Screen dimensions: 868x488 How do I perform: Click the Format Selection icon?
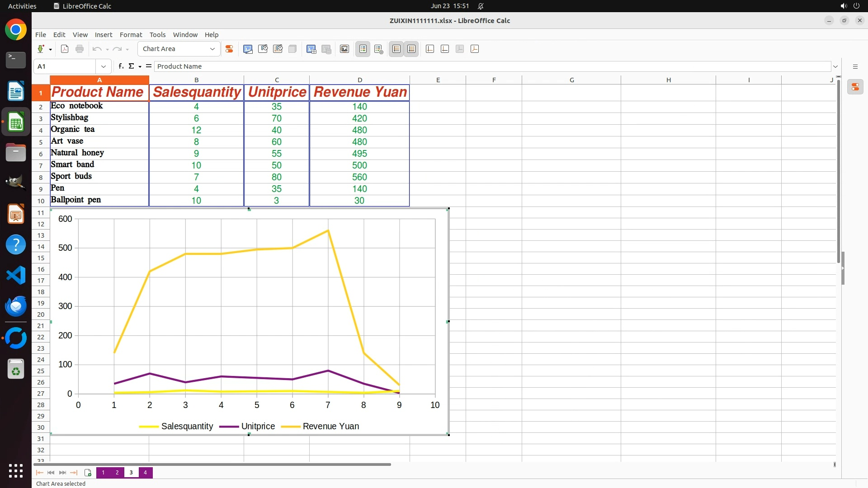point(229,49)
